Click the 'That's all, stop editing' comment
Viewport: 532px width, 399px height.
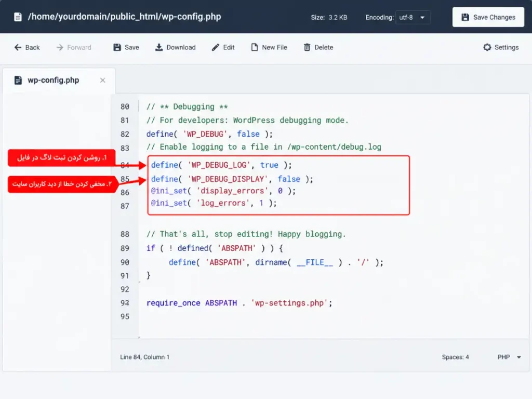246,234
